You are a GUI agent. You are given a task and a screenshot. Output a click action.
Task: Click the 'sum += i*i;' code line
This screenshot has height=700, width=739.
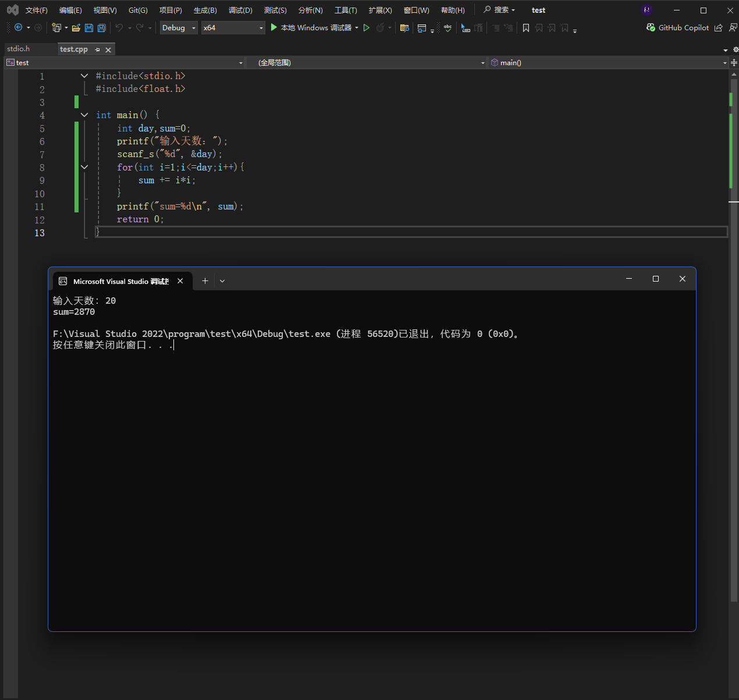(x=167, y=180)
